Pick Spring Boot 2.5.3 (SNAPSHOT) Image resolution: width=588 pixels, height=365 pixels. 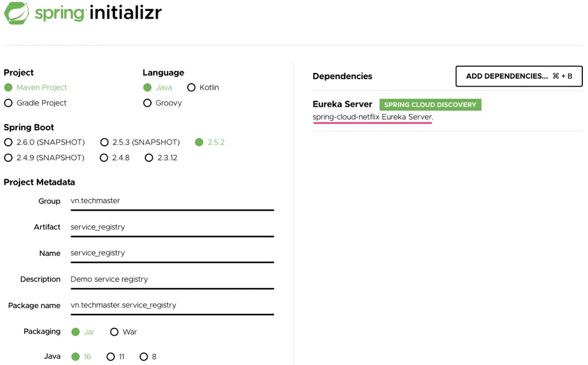105,142
